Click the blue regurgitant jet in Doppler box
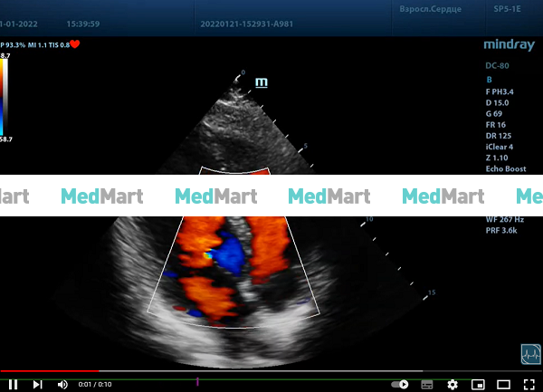 [229, 254]
